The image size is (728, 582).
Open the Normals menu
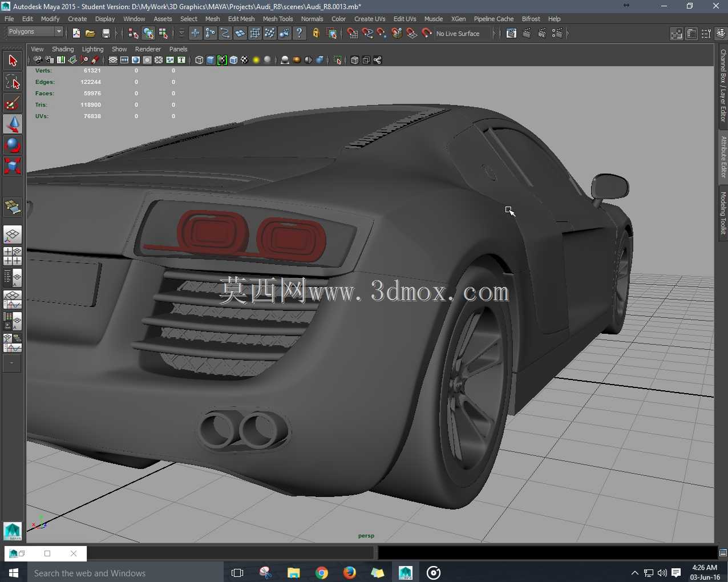point(312,19)
